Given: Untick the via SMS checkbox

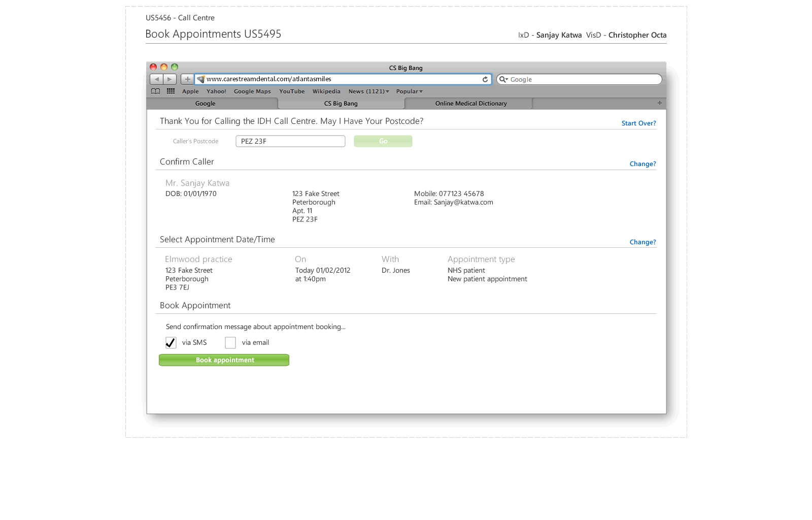Looking at the screenshot, I should pos(171,343).
